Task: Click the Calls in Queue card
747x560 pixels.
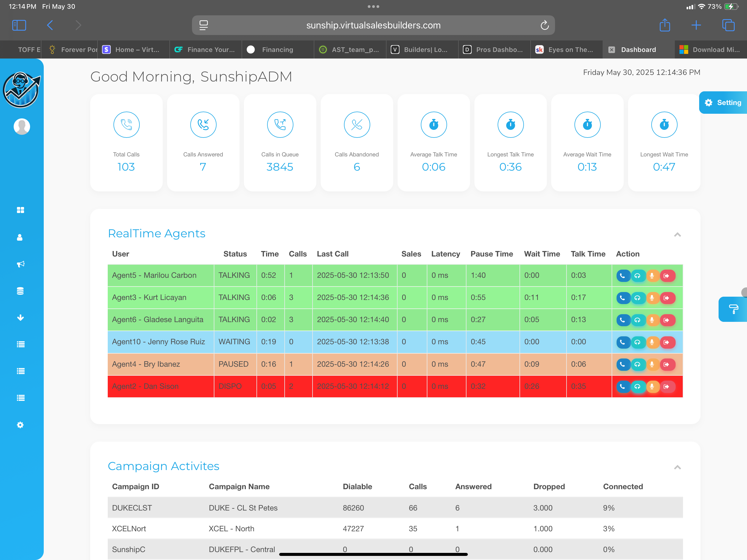Action: click(x=280, y=143)
